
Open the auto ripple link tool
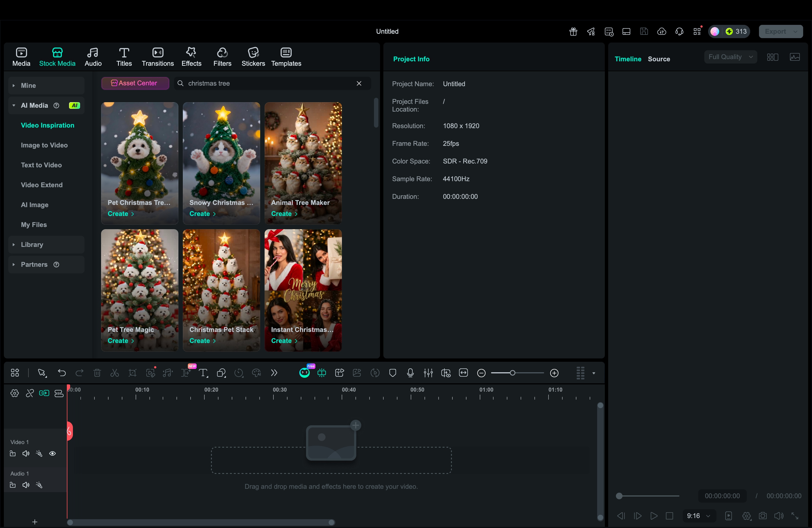[44, 393]
